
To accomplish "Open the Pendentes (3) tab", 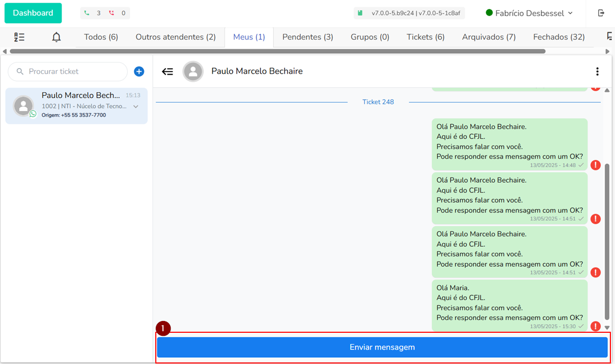I will [x=307, y=37].
